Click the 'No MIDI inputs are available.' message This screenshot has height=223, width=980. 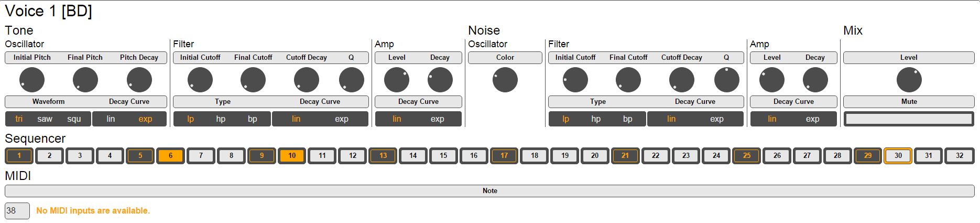tap(93, 211)
